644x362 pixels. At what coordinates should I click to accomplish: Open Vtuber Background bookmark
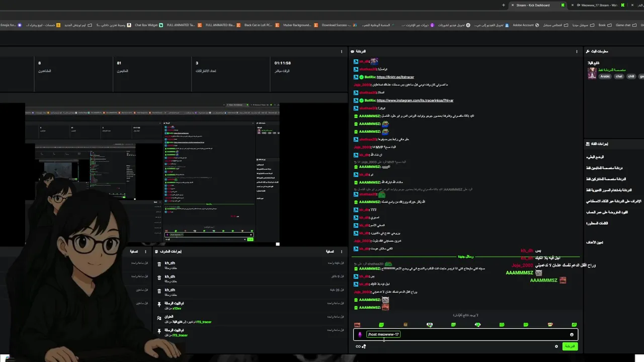(299, 25)
